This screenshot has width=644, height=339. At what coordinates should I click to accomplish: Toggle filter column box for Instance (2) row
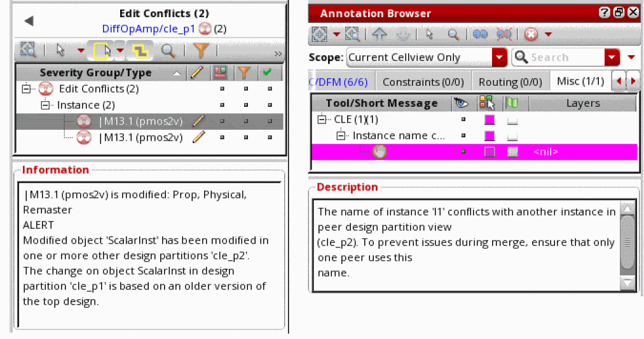246,105
